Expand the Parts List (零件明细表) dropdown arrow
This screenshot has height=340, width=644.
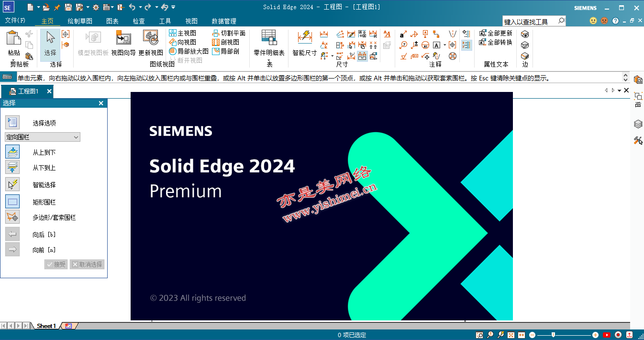[x=269, y=60]
